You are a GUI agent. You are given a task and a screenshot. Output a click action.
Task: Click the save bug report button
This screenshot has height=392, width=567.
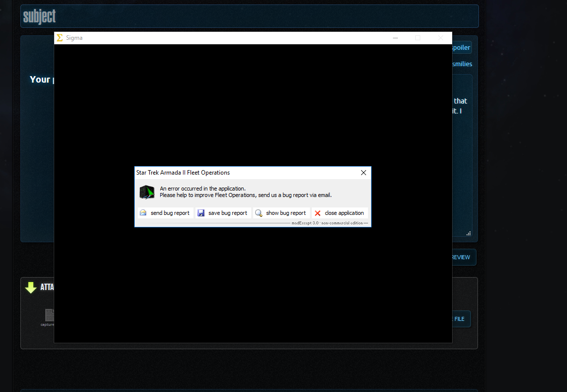pyautogui.click(x=223, y=213)
